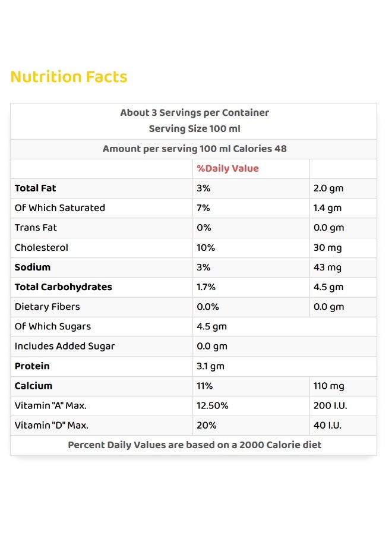Click the 30 mg Cholesterol amount
The image size is (392, 535).
[x=328, y=248]
